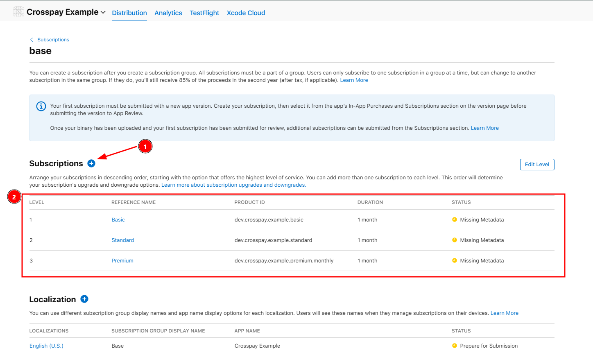
Task: Click the info icon in the blue notice
Action: point(41,106)
